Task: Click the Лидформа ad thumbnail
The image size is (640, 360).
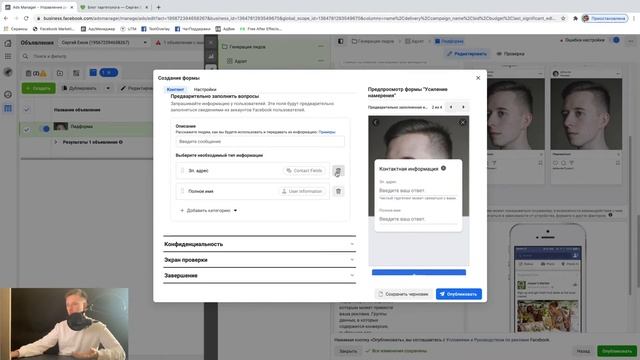Action: point(61,127)
